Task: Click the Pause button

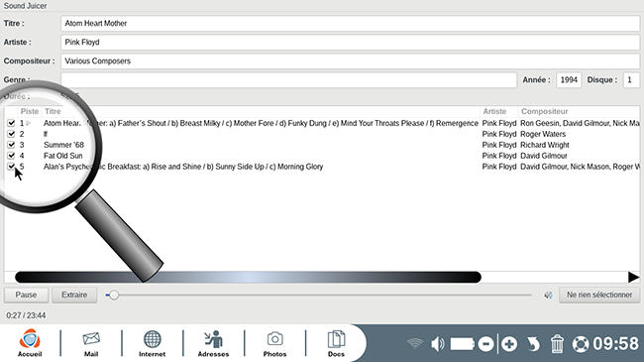Action: [27, 295]
